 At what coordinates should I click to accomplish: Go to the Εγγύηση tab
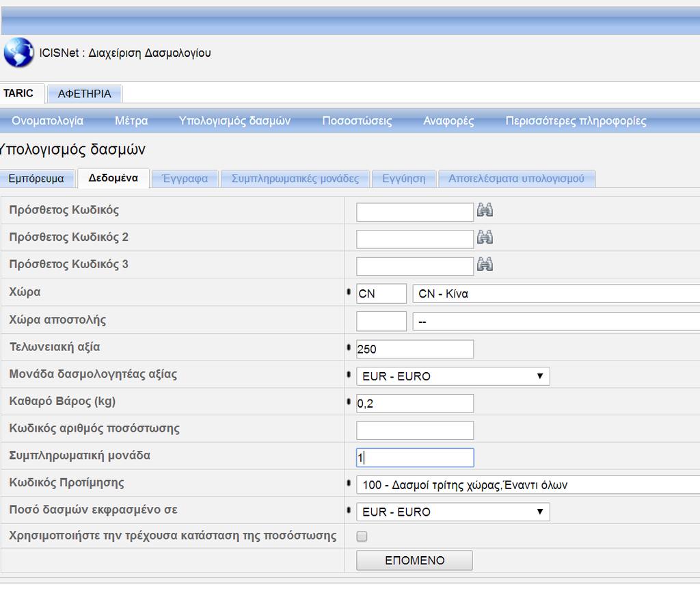click(x=403, y=179)
